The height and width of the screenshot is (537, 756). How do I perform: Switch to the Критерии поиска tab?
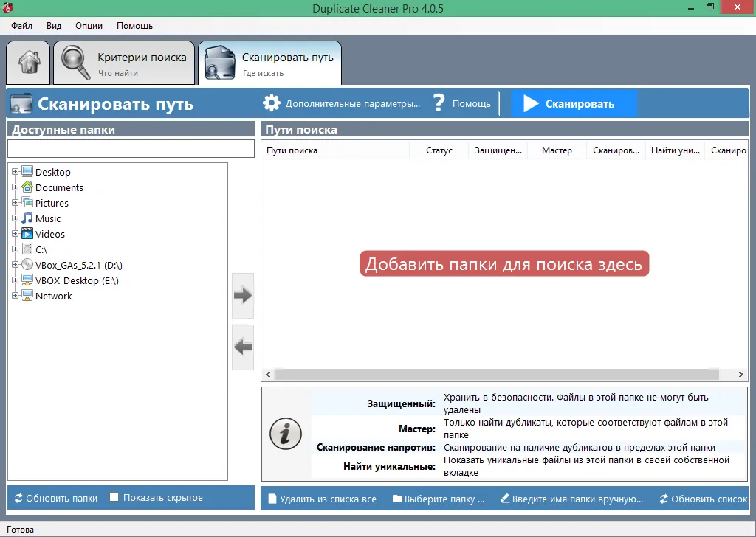(124, 63)
